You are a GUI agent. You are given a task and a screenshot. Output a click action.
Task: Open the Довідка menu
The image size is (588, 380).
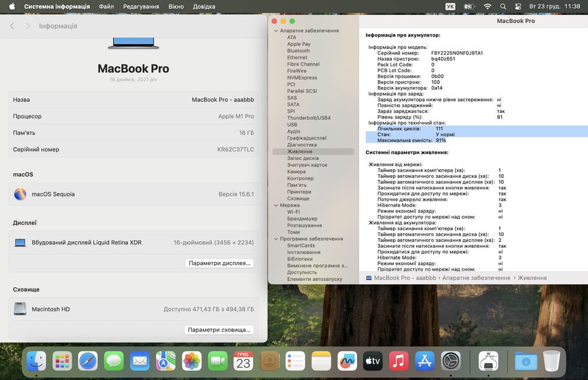coord(203,6)
